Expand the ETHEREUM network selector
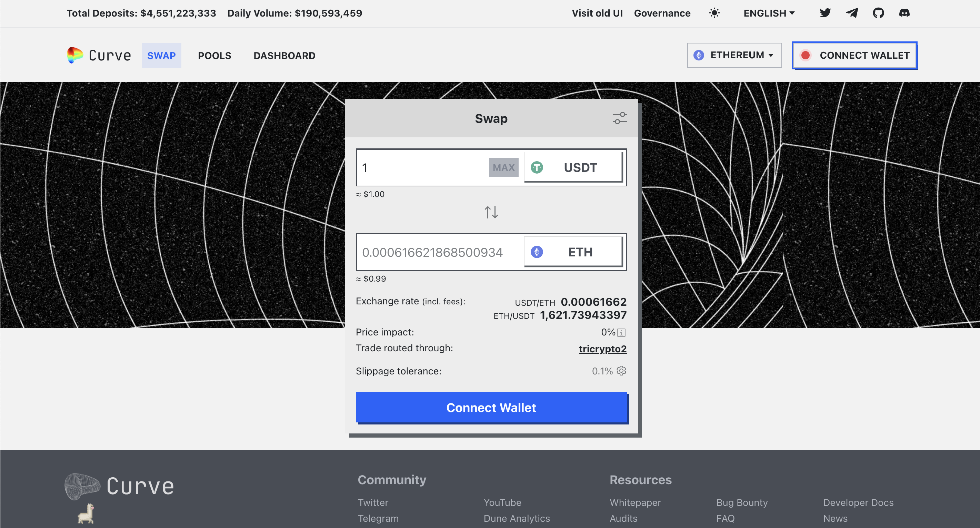Screen dimensions: 980x528 pyautogui.click(x=734, y=55)
